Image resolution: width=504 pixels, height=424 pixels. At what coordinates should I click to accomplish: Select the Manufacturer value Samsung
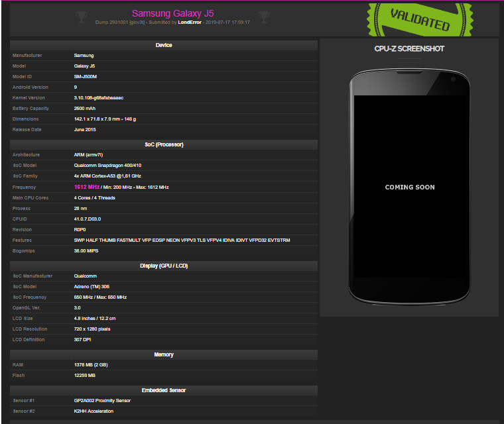(84, 56)
